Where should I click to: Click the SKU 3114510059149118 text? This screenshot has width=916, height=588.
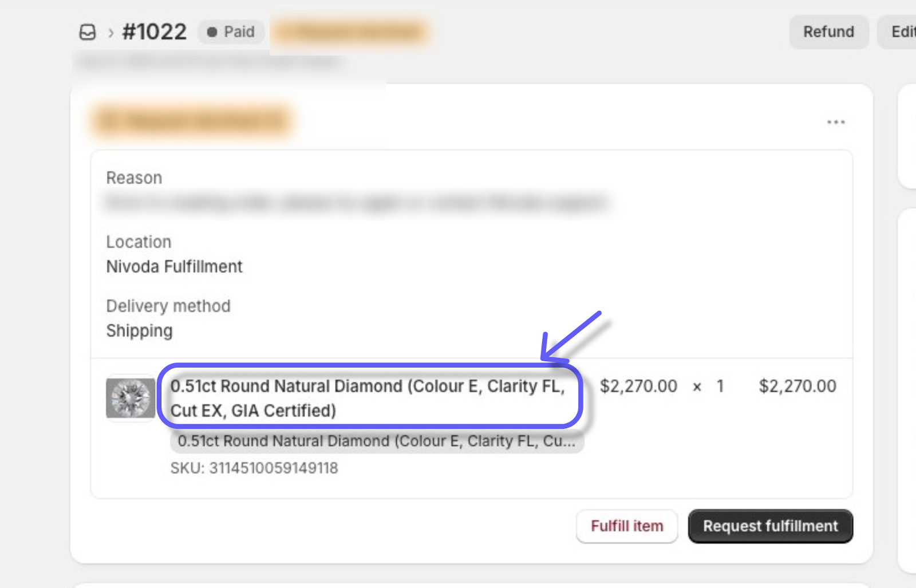254,468
